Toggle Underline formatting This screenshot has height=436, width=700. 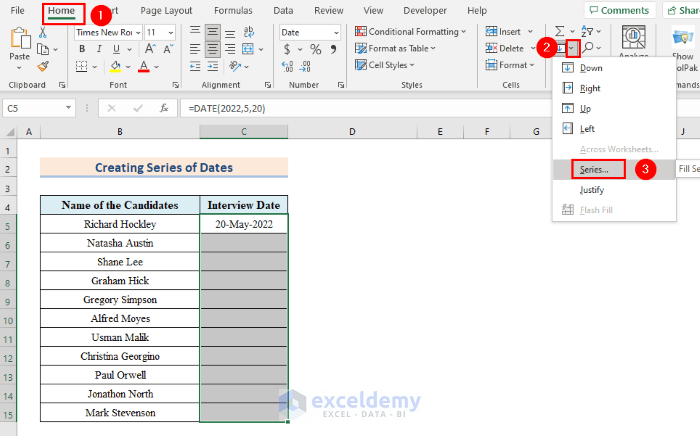click(116, 49)
